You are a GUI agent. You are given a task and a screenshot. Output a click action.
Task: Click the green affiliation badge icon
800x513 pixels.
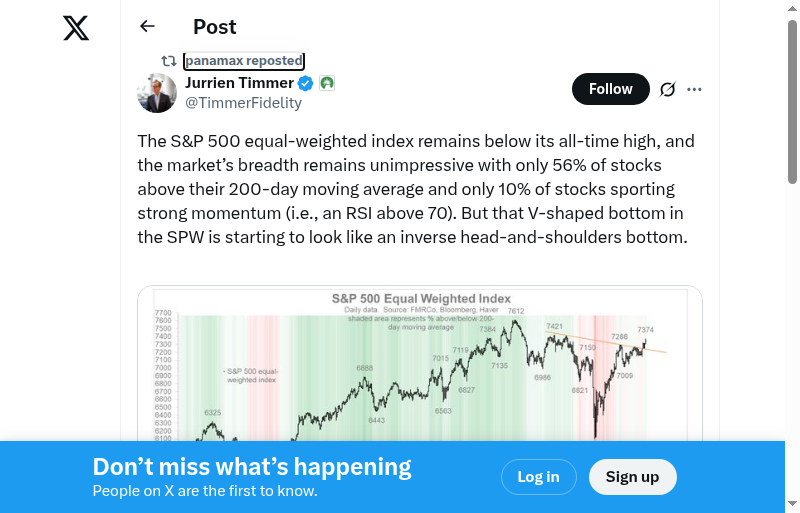pos(327,83)
